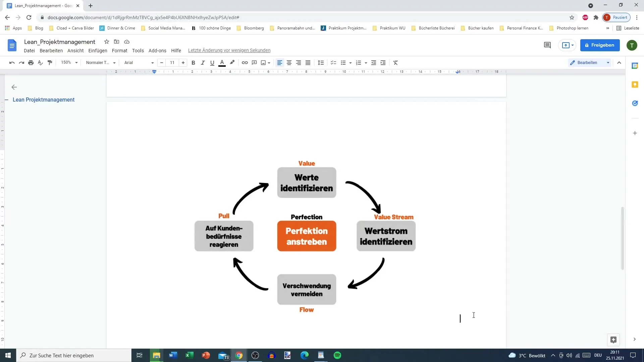The width and height of the screenshot is (644, 362).
Task: Open the Bearbeiten menu
Action: click(x=51, y=51)
